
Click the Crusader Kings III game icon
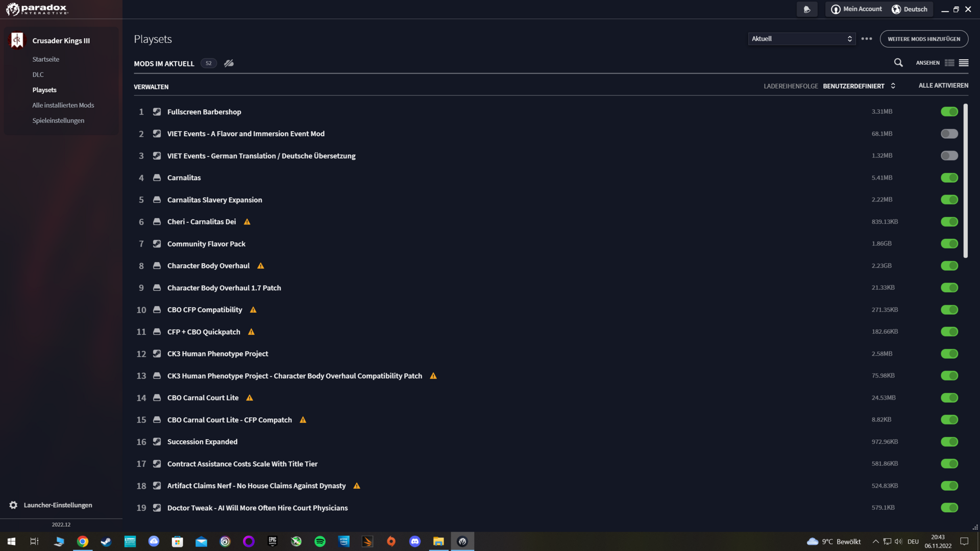click(17, 40)
